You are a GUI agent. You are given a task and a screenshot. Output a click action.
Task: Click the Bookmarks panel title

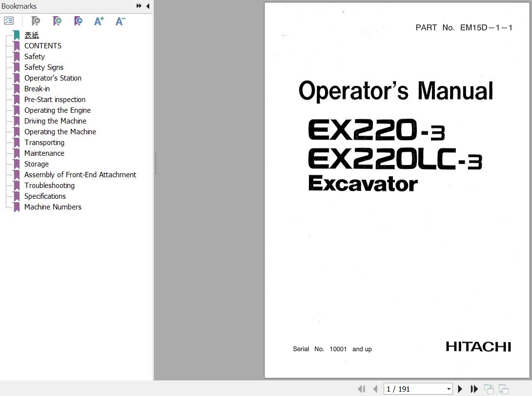[x=19, y=6]
